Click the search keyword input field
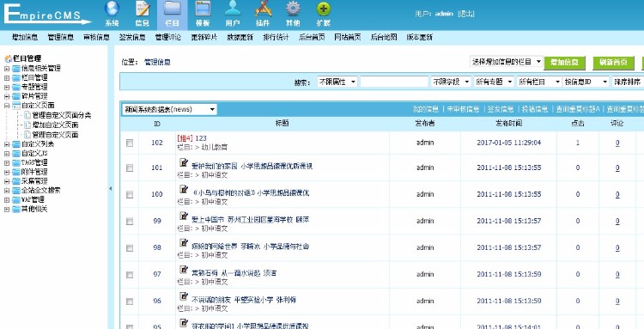644x329 pixels. tap(394, 82)
